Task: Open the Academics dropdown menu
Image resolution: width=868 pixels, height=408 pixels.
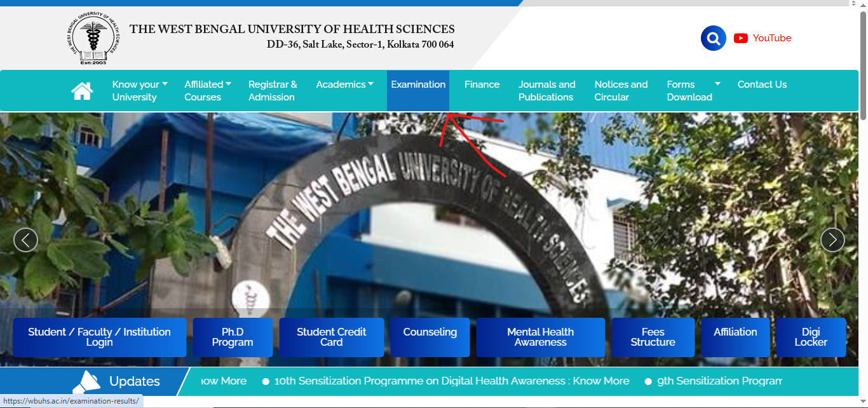Action: coord(344,85)
